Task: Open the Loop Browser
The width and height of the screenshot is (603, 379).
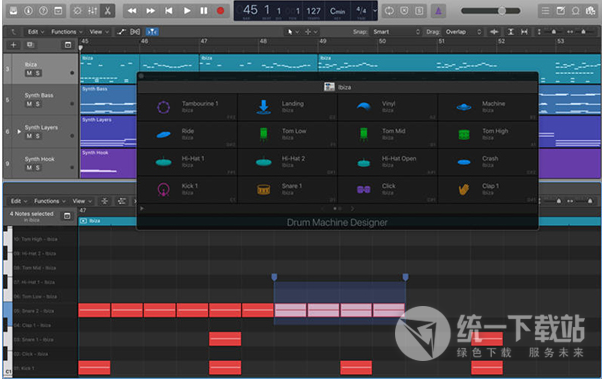Action: click(x=575, y=11)
